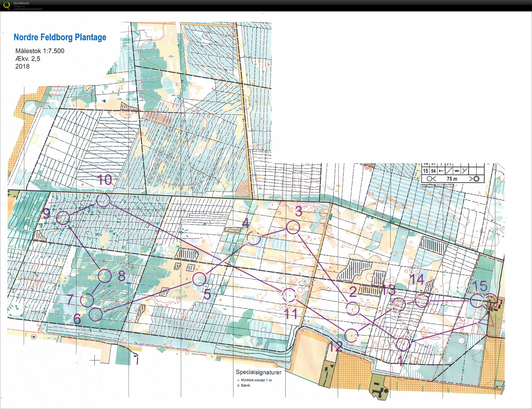Select control circle 3 on the course

tap(293, 227)
